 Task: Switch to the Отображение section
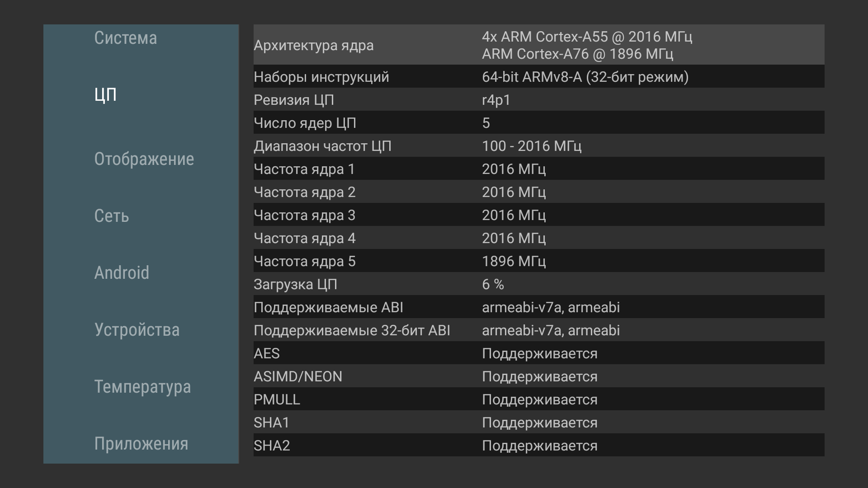pos(144,159)
